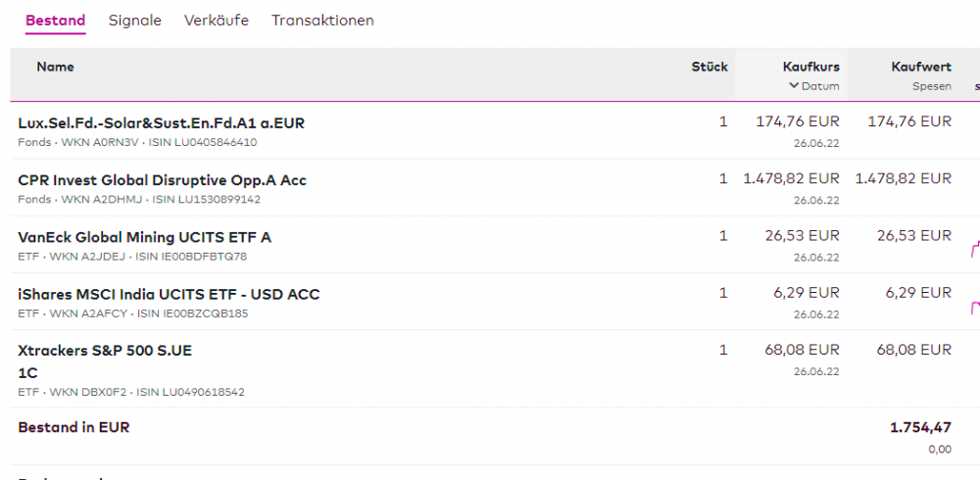The height and width of the screenshot is (480, 980).
Task: Open the Signale tab
Action: 135,21
